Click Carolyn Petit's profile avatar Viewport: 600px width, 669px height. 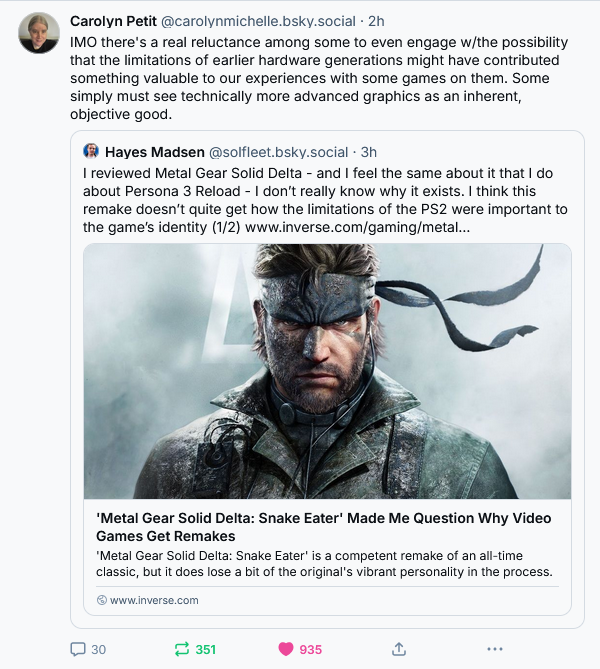37,33
